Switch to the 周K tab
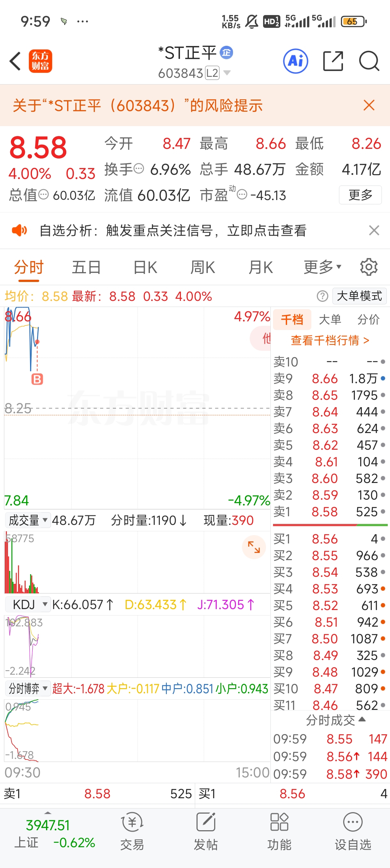This screenshot has height=868, width=390. tap(203, 267)
